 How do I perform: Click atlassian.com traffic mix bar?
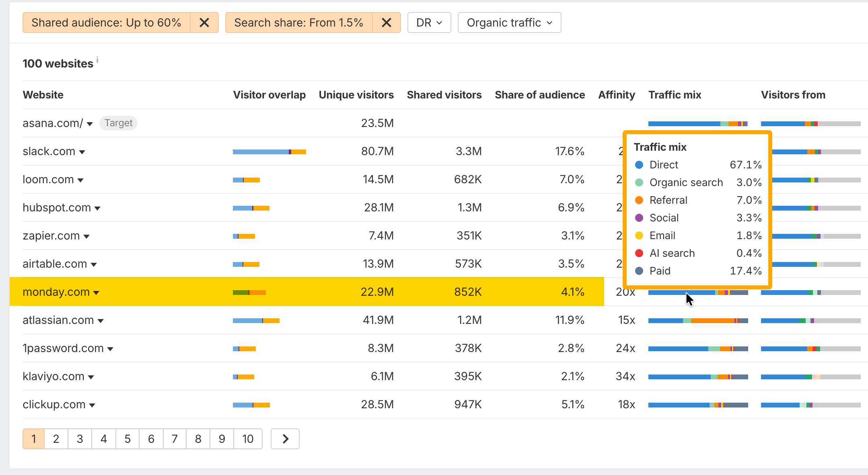pyautogui.click(x=698, y=321)
